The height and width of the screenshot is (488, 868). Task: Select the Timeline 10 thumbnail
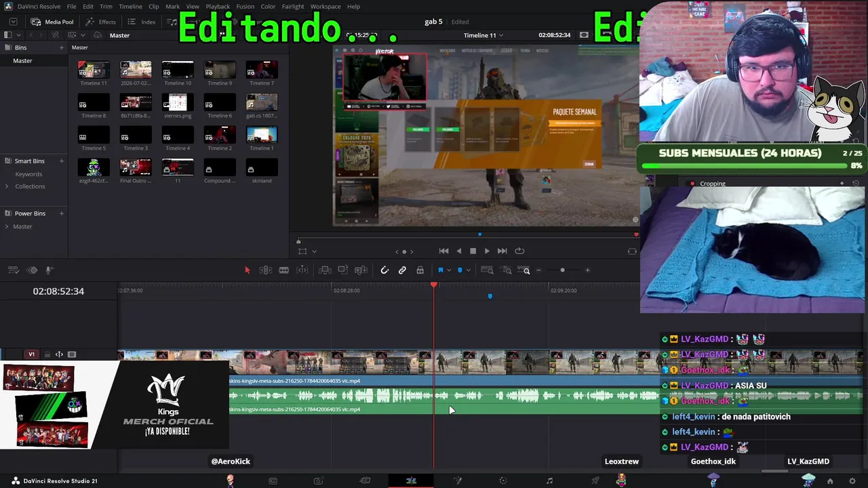pos(178,69)
